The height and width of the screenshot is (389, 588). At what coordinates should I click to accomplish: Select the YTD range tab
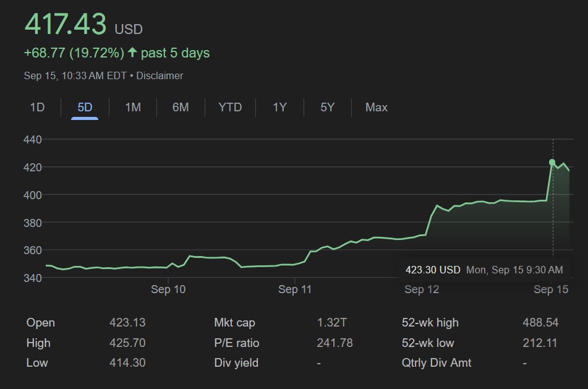[x=230, y=108]
